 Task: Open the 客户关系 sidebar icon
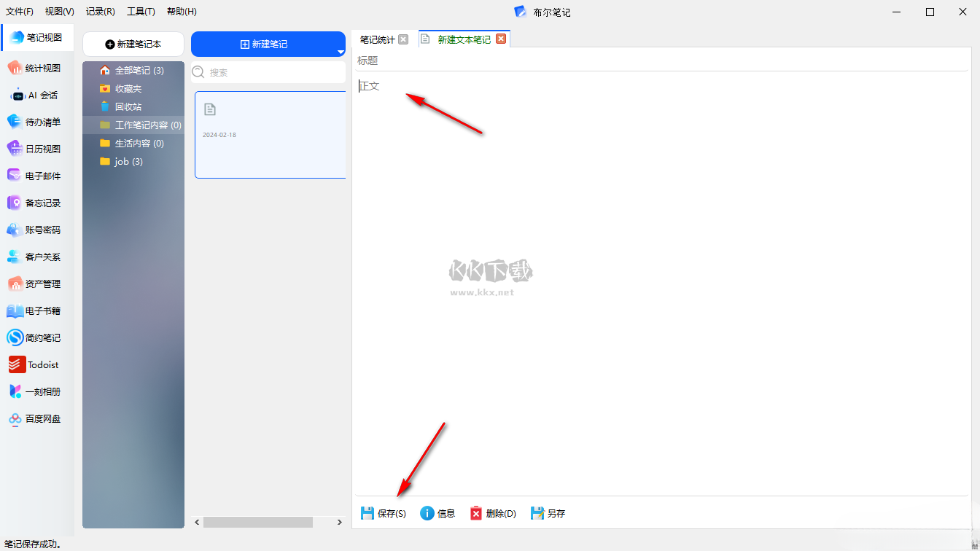pyautogui.click(x=15, y=257)
